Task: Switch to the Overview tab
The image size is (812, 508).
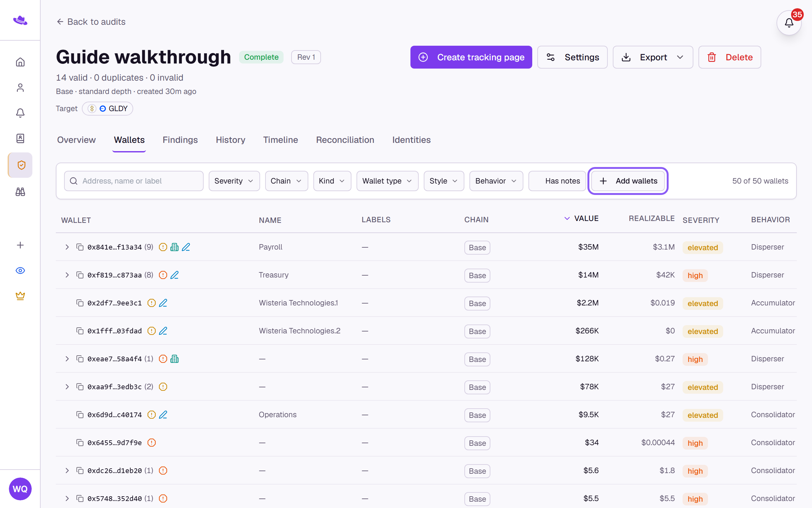Action: point(76,140)
